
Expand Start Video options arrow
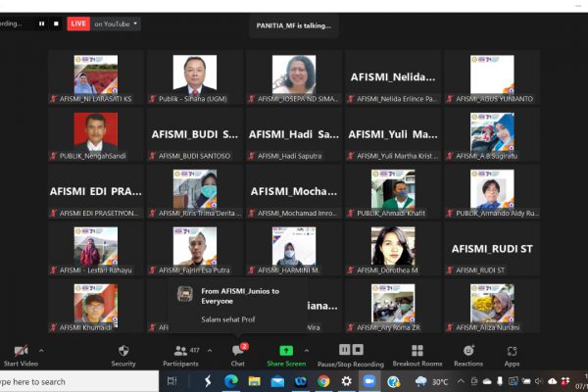tap(41, 350)
